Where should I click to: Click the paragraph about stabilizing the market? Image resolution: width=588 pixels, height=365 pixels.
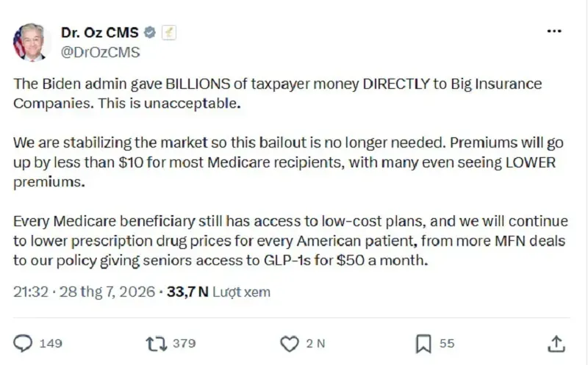288,162
